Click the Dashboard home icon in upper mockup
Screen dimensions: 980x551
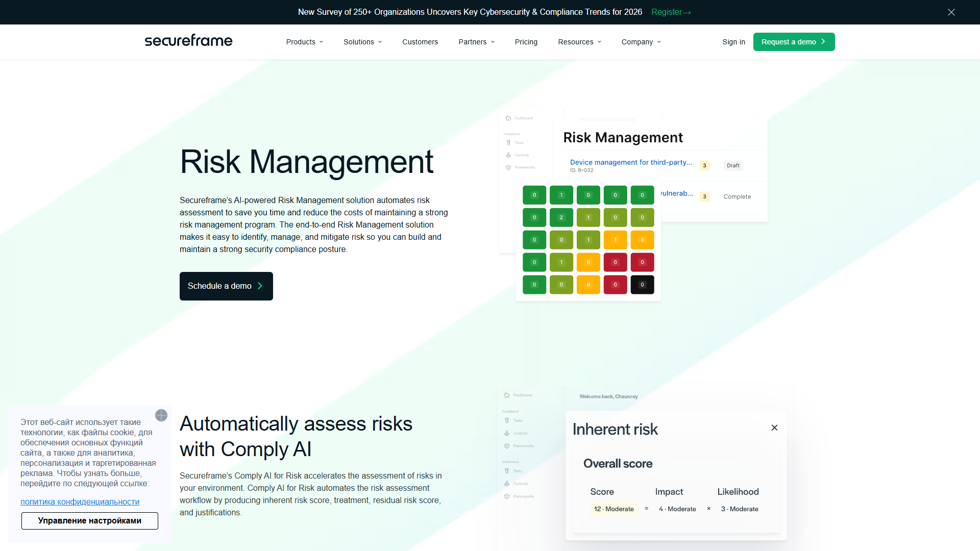(x=508, y=118)
